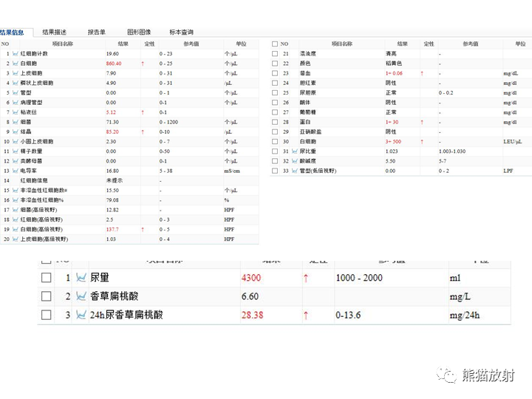
Task: Open trend chart icon for 结晶 row
Action: coord(16,132)
